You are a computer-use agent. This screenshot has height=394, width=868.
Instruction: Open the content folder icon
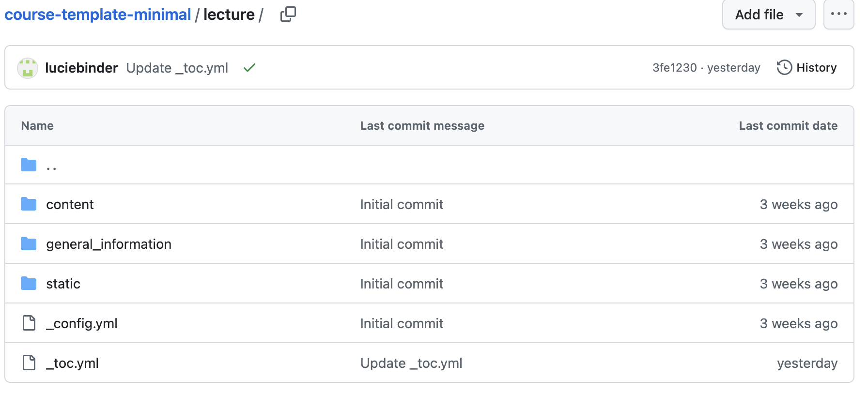[x=29, y=204]
